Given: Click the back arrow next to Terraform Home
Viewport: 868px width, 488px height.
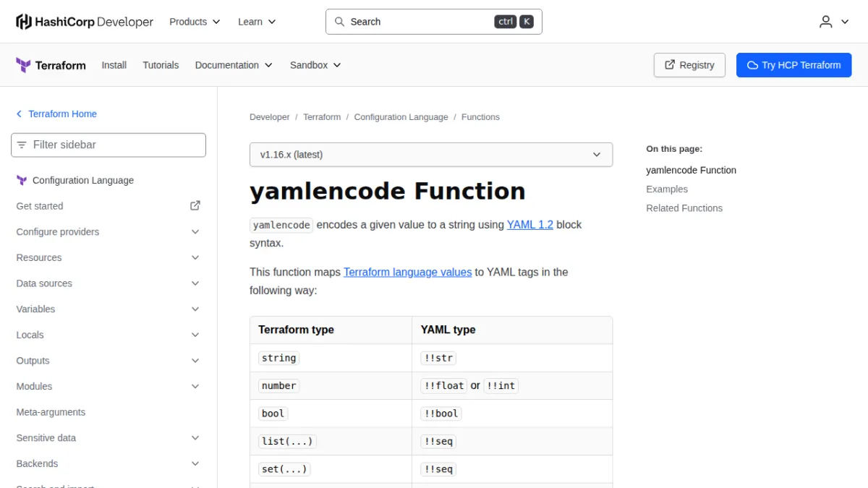Looking at the screenshot, I should [20, 114].
